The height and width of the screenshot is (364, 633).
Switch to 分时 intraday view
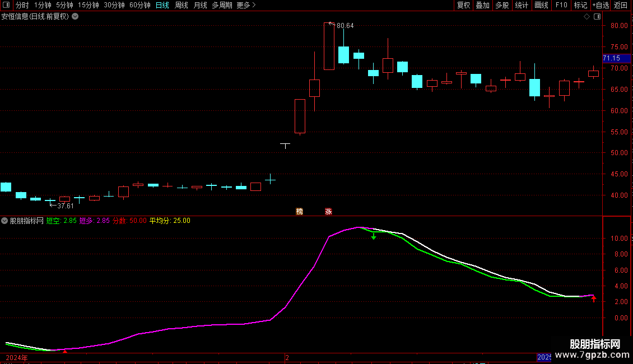[22, 5]
